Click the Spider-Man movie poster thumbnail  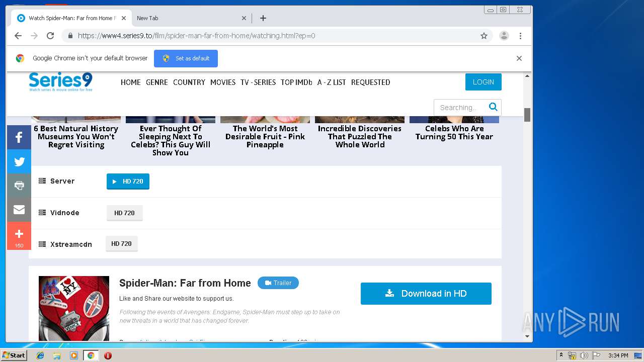[74, 308]
